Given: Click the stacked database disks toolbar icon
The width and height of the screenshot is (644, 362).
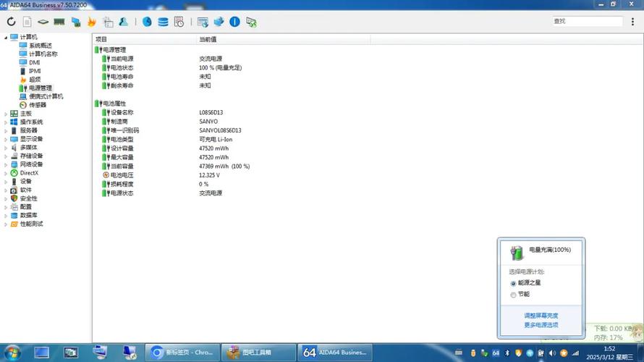Looking at the screenshot, I should click(163, 22).
